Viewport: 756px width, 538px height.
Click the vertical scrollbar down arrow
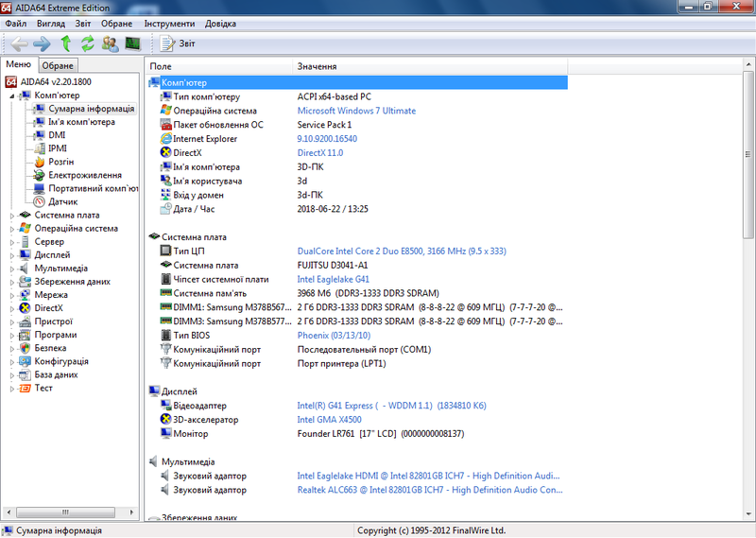click(x=748, y=514)
